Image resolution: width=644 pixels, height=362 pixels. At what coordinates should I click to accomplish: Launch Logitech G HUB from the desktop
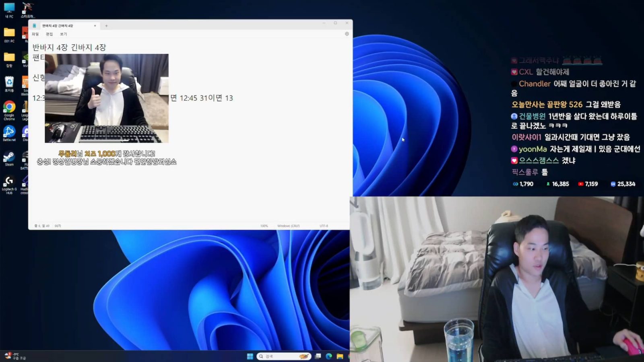click(x=9, y=185)
